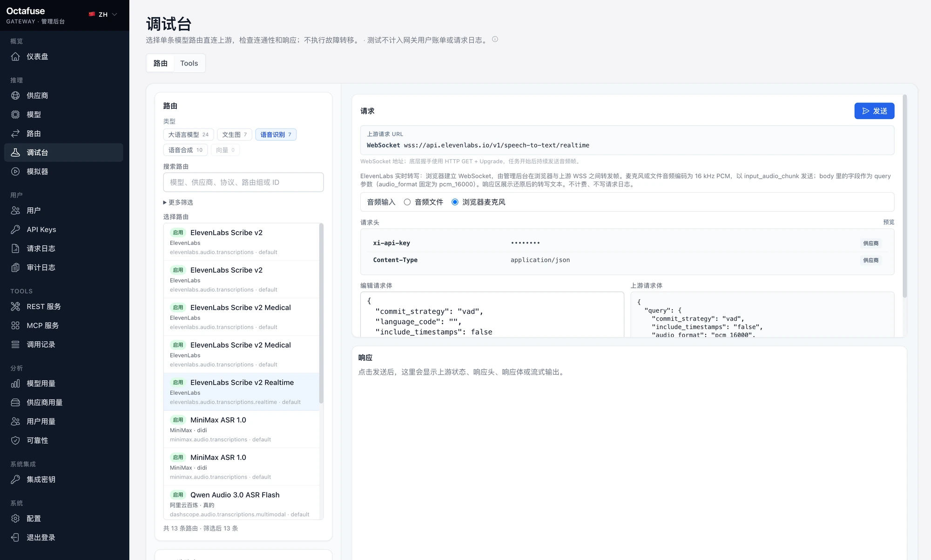Click the 发送 send button
The height and width of the screenshot is (560, 931).
tap(874, 111)
